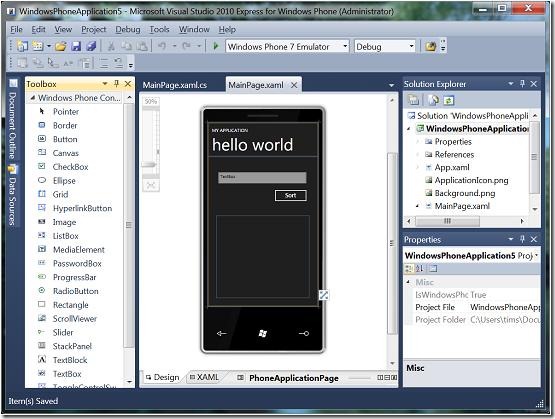
Task: Pin the Toolbox panel with pushpin icon
Action: tap(116, 84)
